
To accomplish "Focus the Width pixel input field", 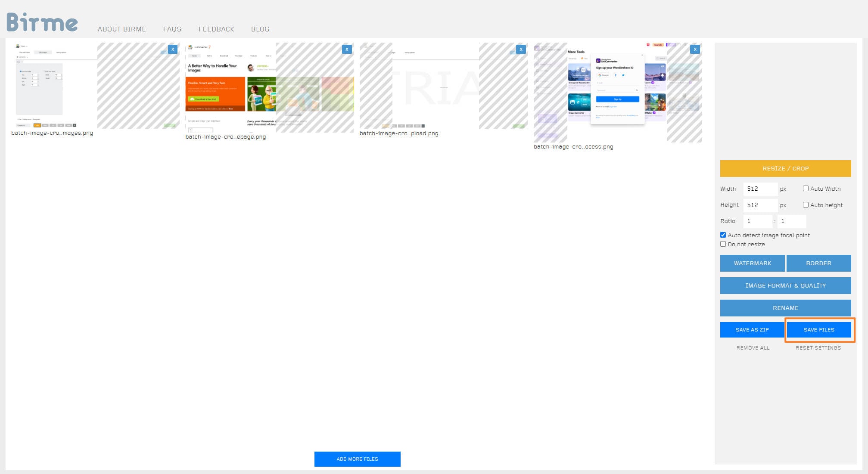I will click(760, 189).
